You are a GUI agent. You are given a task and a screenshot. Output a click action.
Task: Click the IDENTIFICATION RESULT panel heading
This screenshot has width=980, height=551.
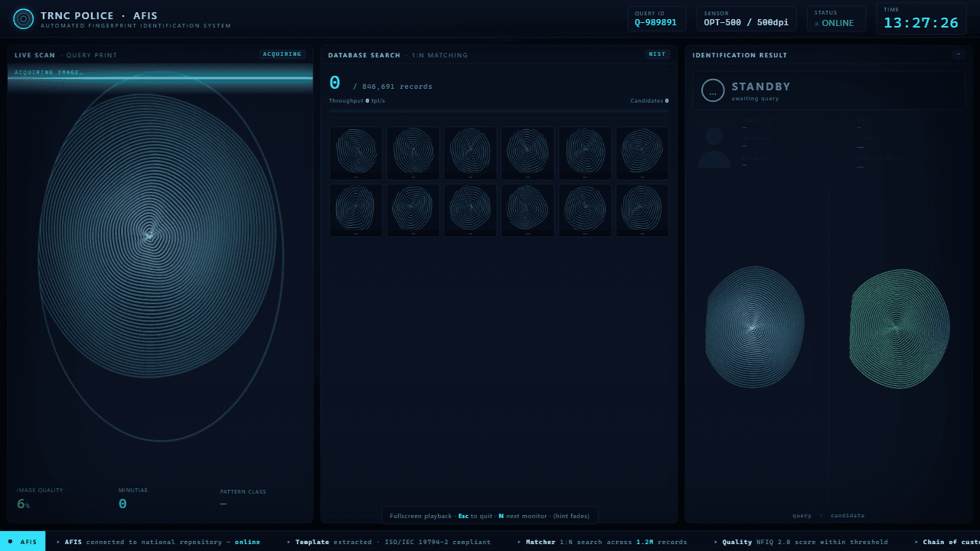coord(740,55)
